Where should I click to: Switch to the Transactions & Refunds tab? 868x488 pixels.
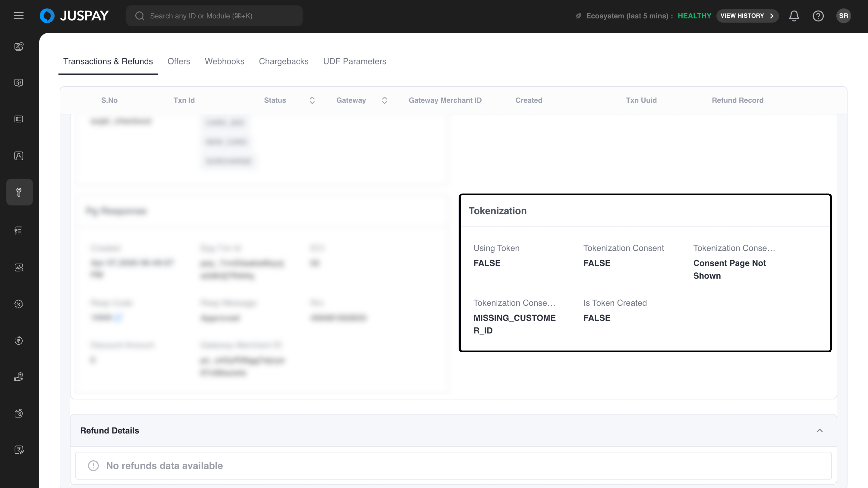pyautogui.click(x=108, y=61)
